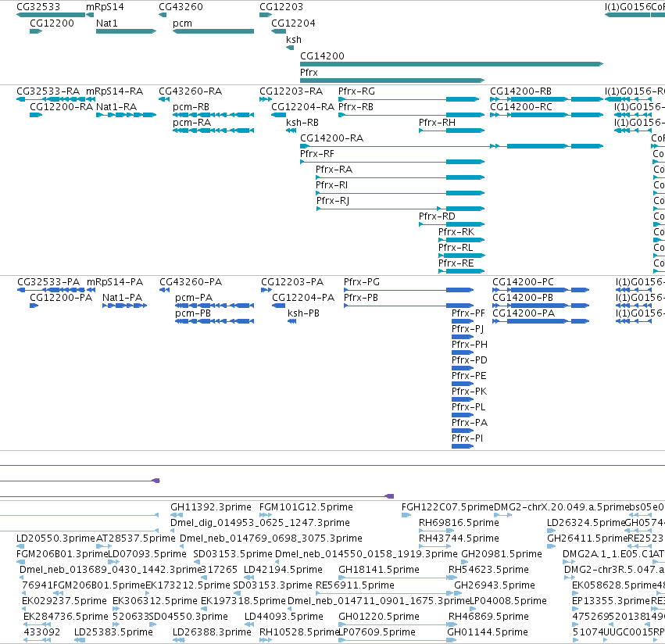Screen dimensions: 665x644
Task: Select protein ksh-PB
Action: 291,321
